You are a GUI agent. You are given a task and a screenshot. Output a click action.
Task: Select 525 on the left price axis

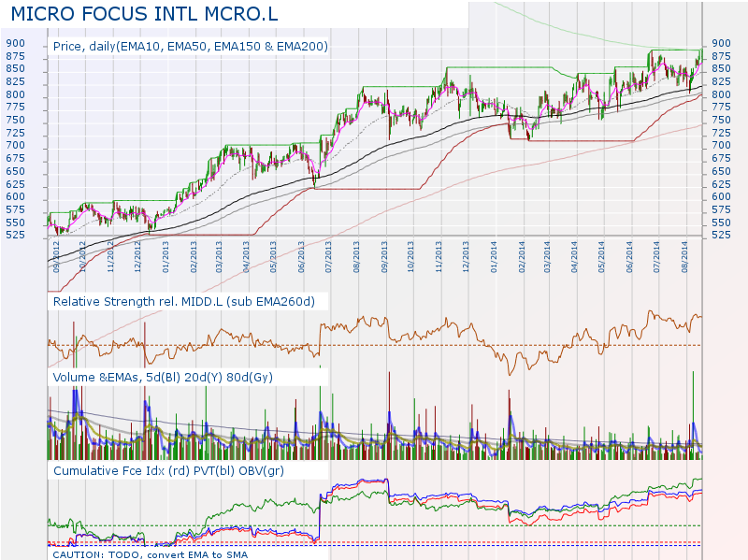[x=15, y=235]
